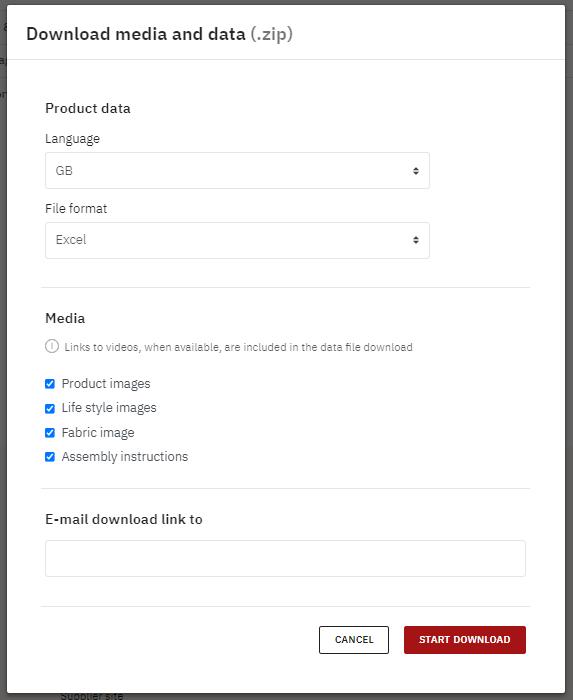Click the "Life style images" label text
The width and height of the screenshot is (573, 700).
pyautogui.click(x=109, y=408)
